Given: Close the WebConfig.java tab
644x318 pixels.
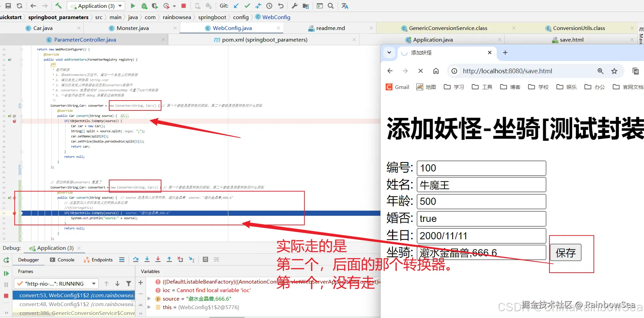Looking at the screenshot, I should pos(278,28).
